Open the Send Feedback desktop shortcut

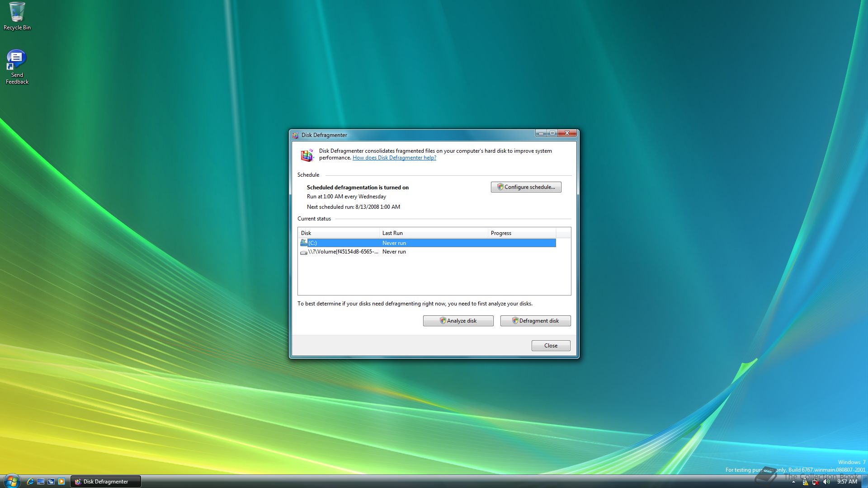pyautogui.click(x=17, y=67)
